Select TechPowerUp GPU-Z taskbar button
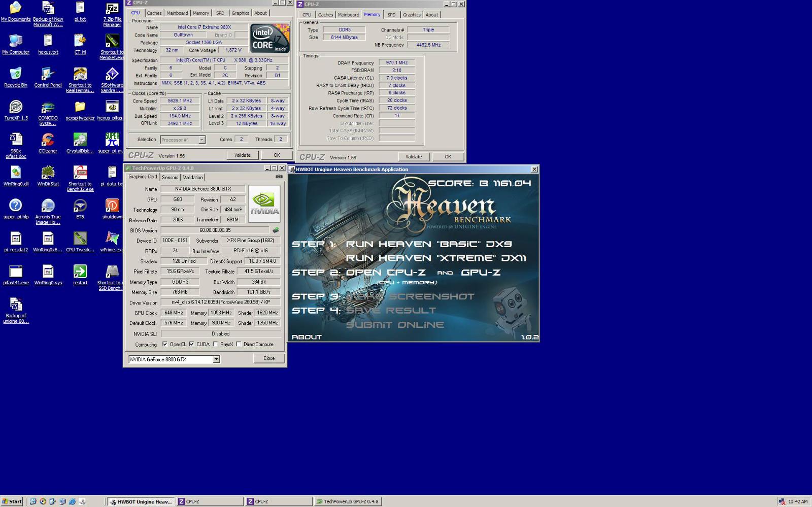 [x=347, y=501]
